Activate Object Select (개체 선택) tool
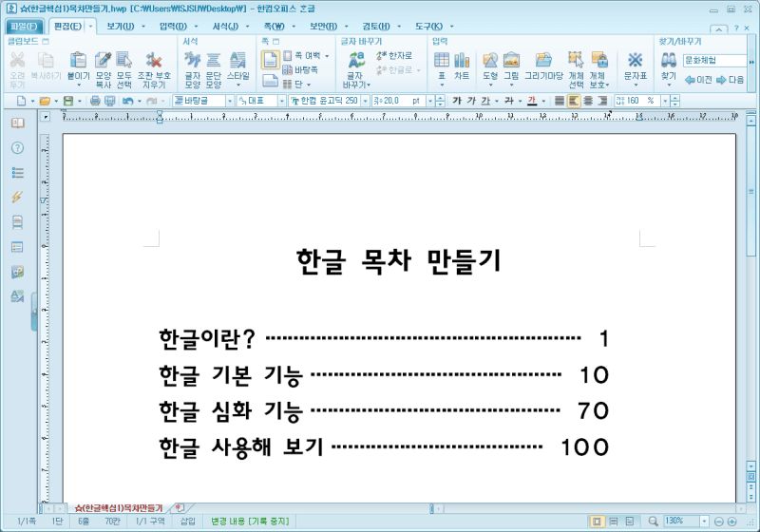Screen dimensions: 760x532 click(x=576, y=60)
